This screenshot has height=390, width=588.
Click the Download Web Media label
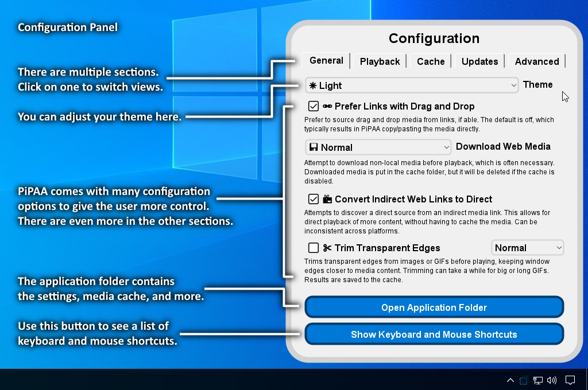(503, 146)
